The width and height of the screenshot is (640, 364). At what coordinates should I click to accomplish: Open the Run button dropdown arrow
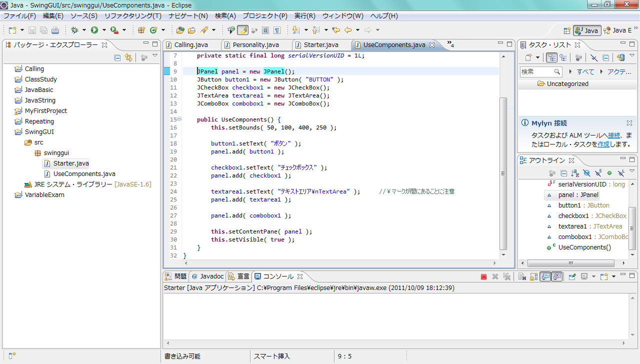click(104, 30)
